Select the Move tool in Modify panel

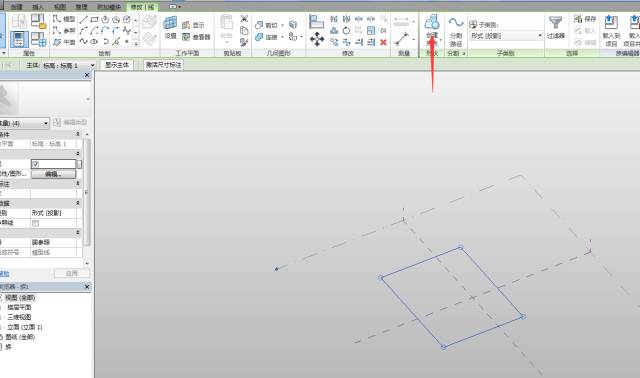[x=317, y=39]
